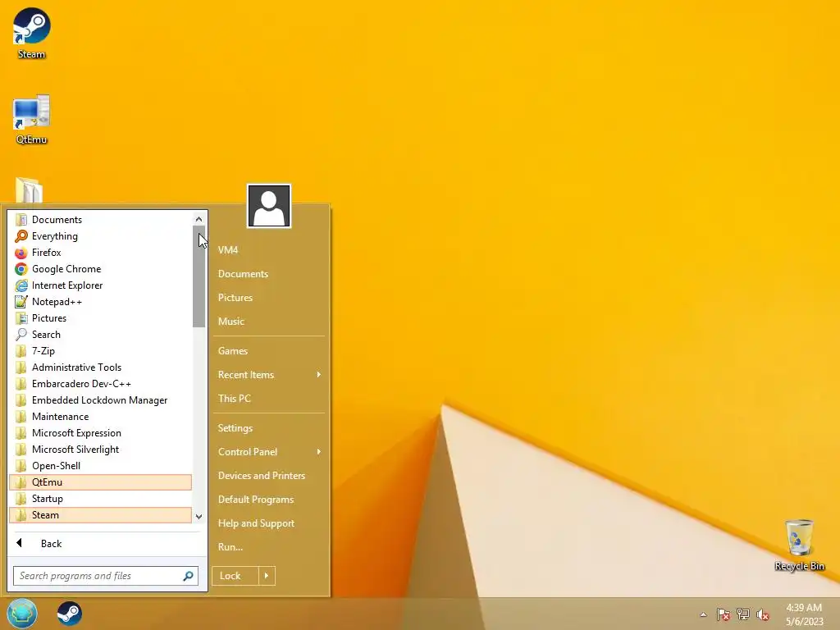Click the Lock button
840x630 pixels.
[235, 576]
